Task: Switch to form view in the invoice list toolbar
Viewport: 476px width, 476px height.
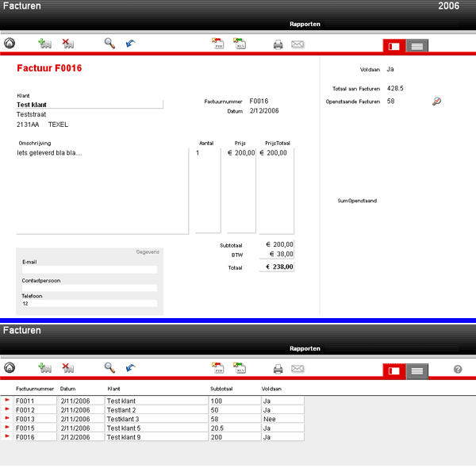Action: pyautogui.click(x=393, y=370)
